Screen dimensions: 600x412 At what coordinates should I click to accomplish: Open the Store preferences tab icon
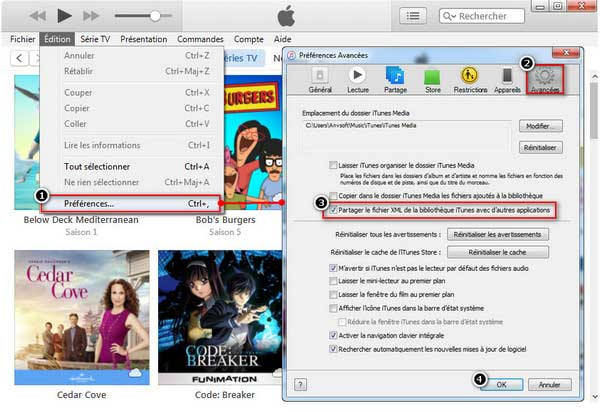click(x=432, y=80)
